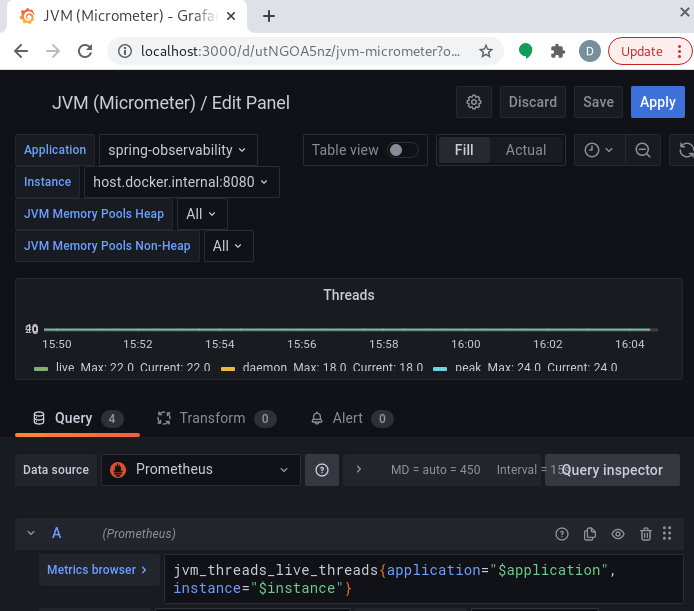Screen dimensions: 694x611
Task: Zoom out the time range
Action: (643, 150)
